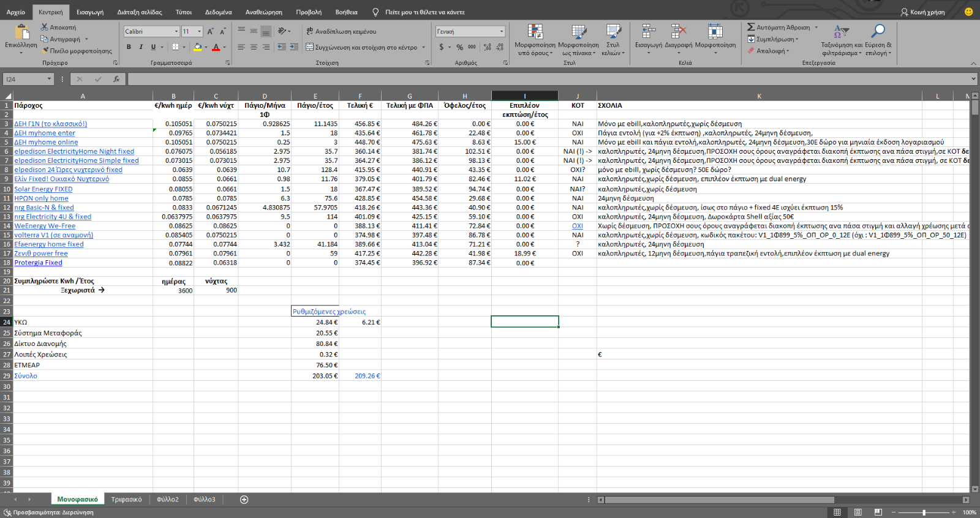Open the font size 11 dropdown
Screen dimensions: 980x518
[x=199, y=31]
